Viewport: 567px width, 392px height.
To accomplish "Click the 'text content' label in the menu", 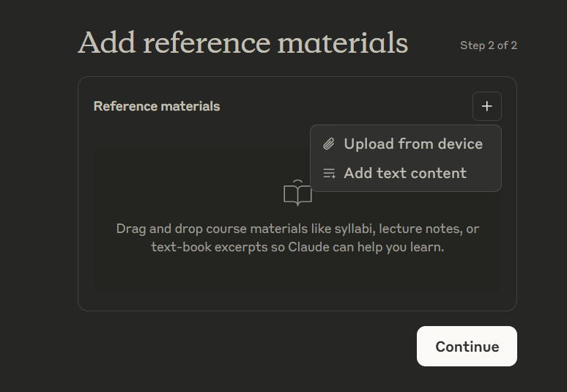I will (x=421, y=173).
